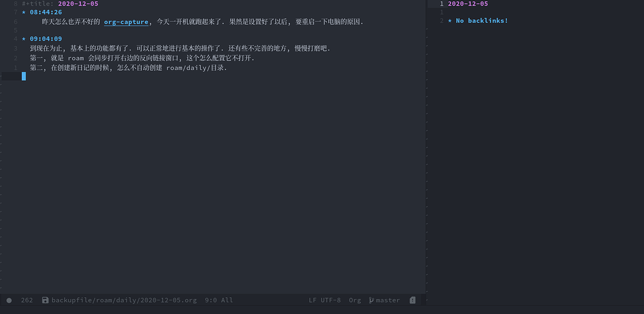This screenshot has height=314, width=644.
Task: Click the 09:04:09 heading text
Action: point(46,39)
